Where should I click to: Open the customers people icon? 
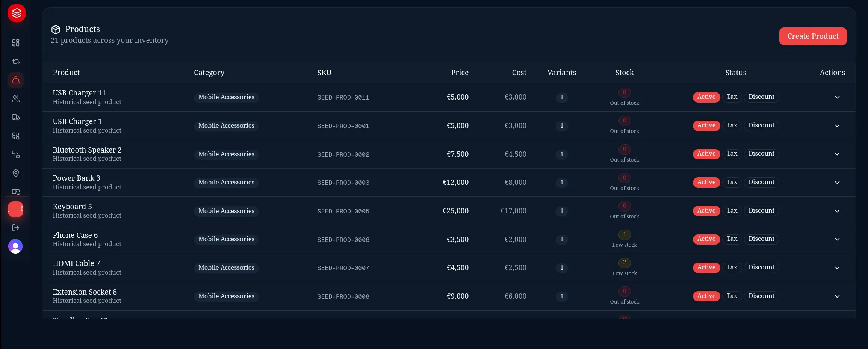16,99
